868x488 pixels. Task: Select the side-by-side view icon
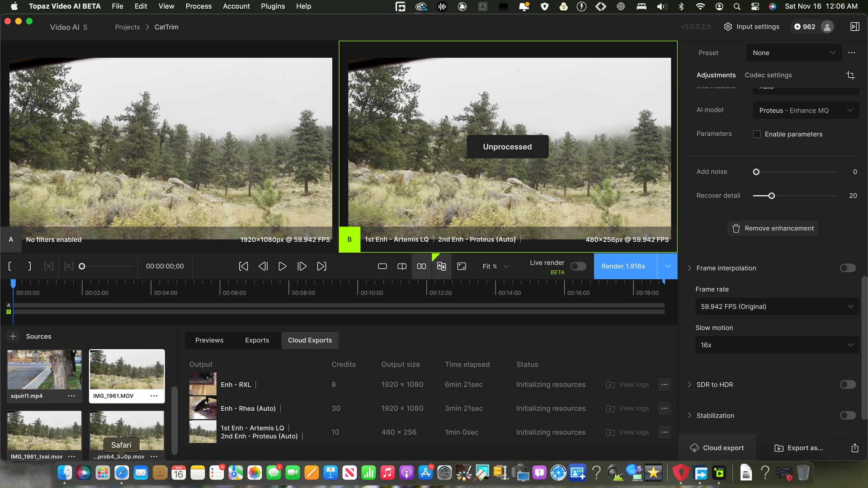[421, 266]
